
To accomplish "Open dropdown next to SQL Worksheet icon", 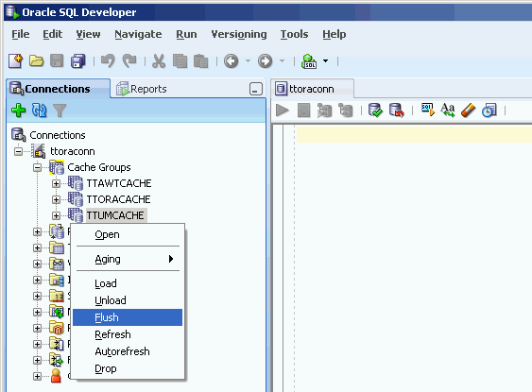I will pos(326,61).
